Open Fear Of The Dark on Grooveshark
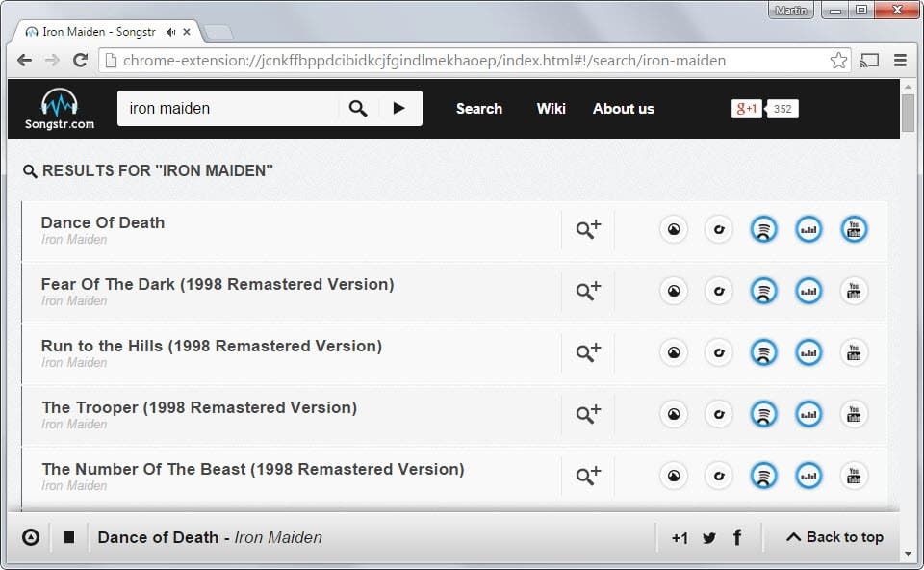This screenshot has height=570, width=924. coord(674,291)
